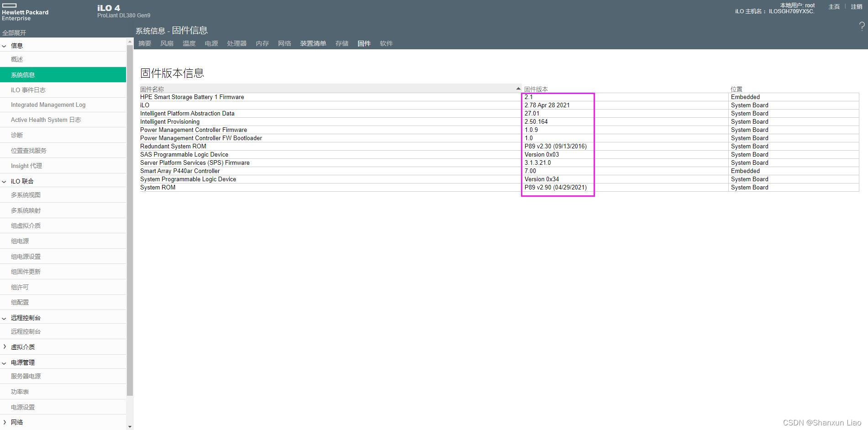This screenshot has width=868, height=430.
Task: Select the 固件 tab
Action: click(364, 43)
